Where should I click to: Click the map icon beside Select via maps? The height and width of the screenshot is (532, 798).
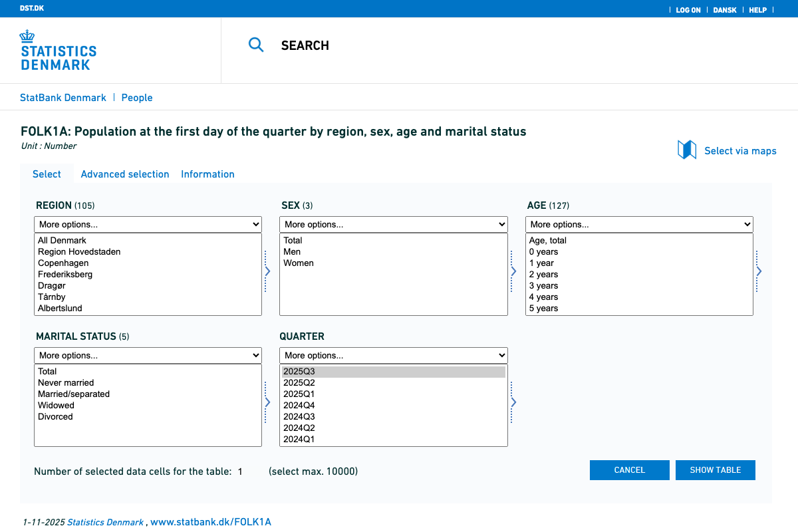tap(686, 150)
